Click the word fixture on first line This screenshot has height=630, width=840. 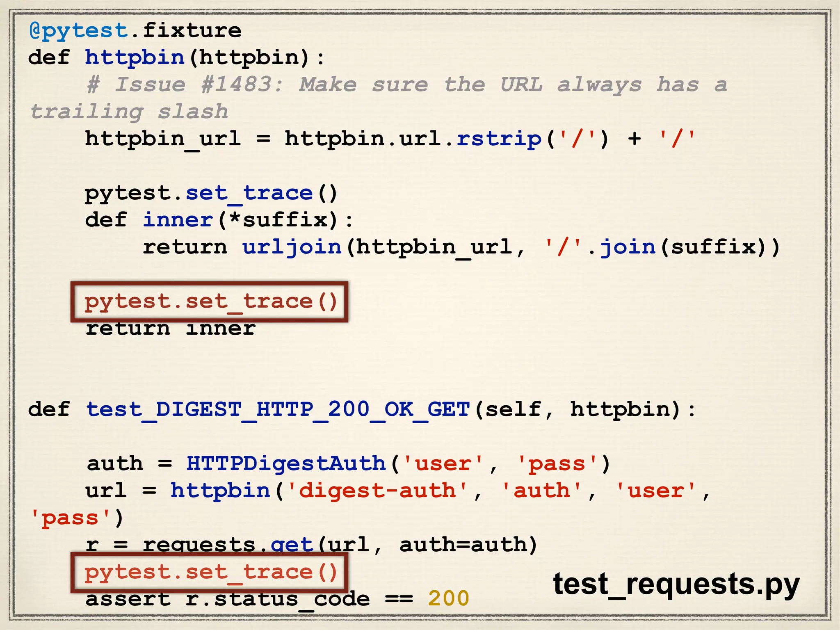192,31
